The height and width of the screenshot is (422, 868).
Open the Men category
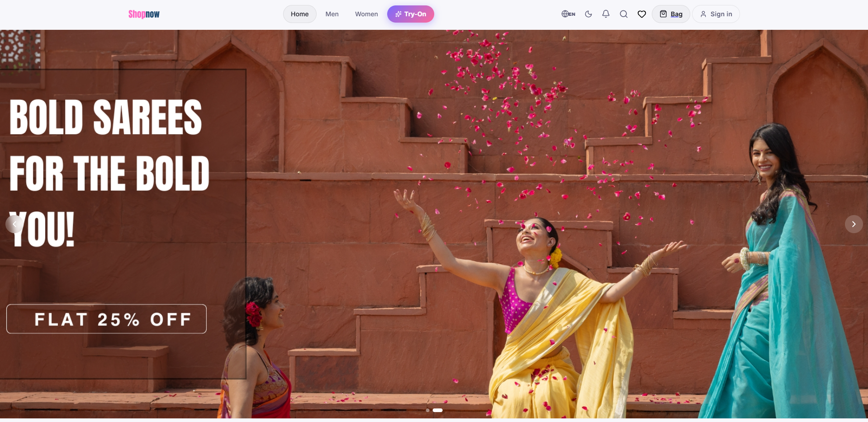(x=332, y=14)
